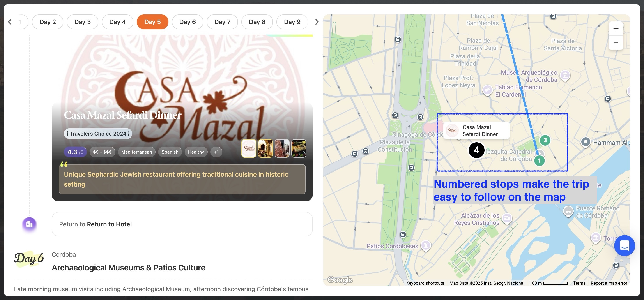Open Casa Mazal Sefardi Dinner card title
Image resolution: width=644 pixels, height=300 pixels.
point(123,115)
